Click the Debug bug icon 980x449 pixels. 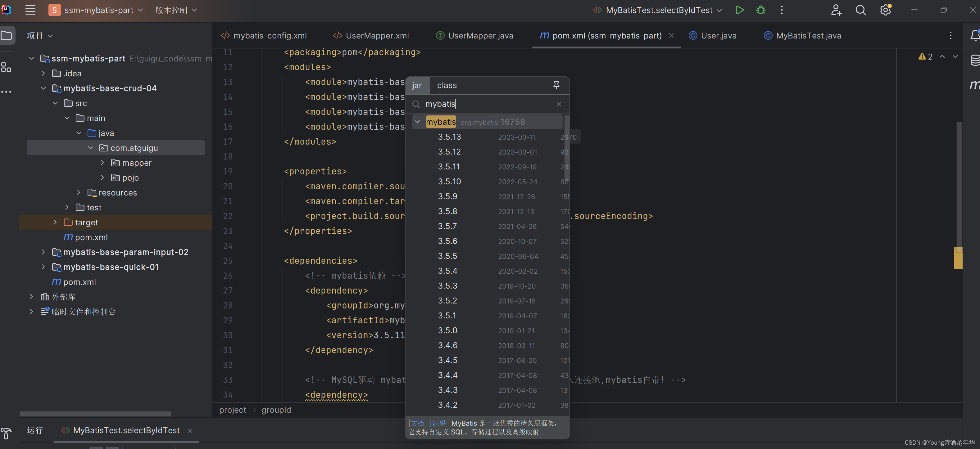(760, 10)
